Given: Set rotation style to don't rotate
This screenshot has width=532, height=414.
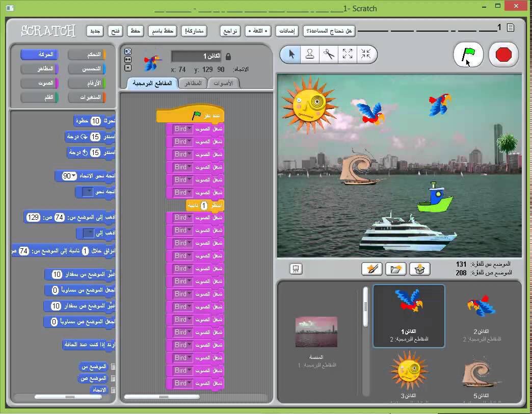Looking at the screenshot, I should click(128, 68).
